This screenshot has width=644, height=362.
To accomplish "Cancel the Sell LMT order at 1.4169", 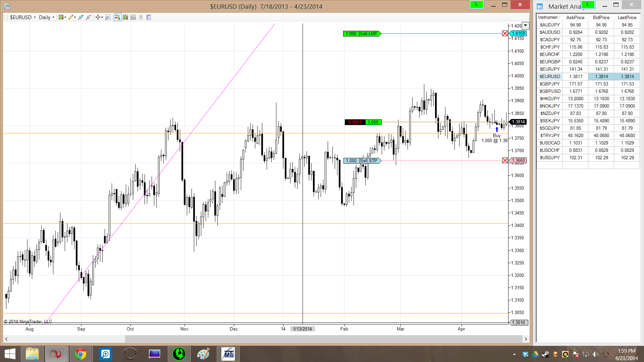I will [505, 34].
